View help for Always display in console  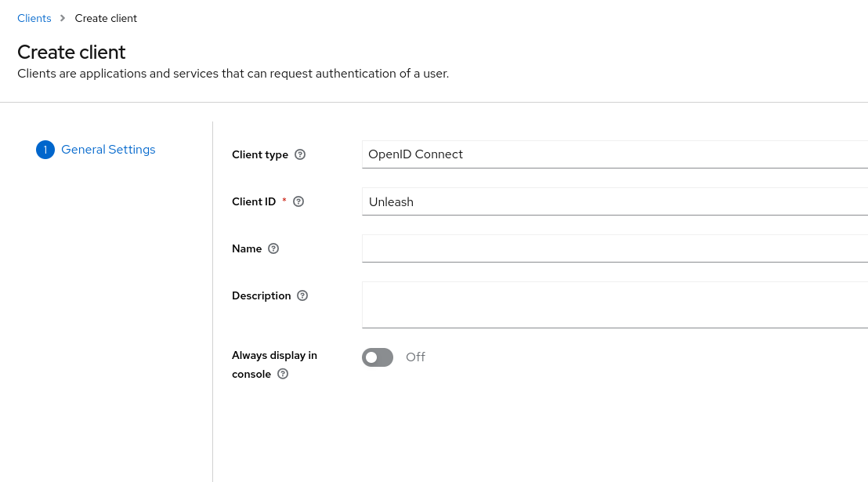point(282,374)
